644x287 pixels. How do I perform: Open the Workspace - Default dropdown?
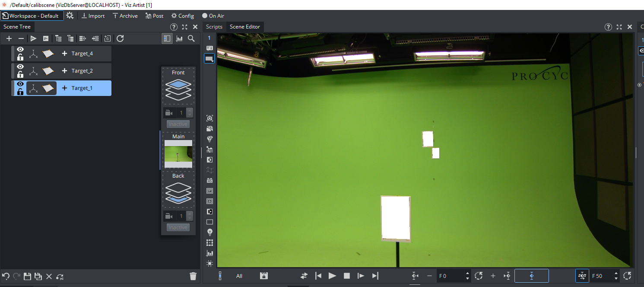click(x=32, y=16)
